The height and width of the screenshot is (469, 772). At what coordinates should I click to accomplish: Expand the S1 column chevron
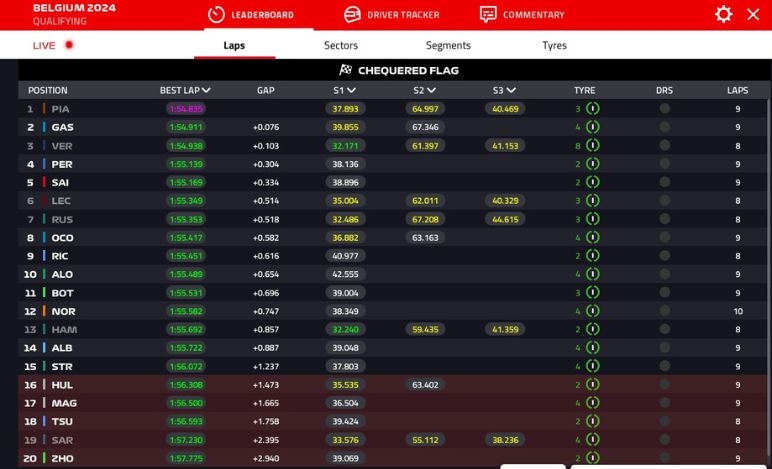click(352, 90)
